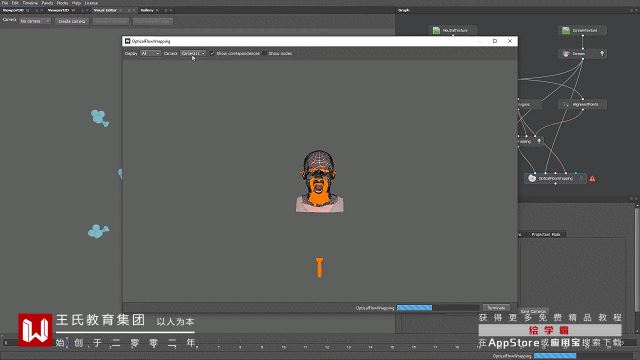Select the ScreamTexture node icon
Image resolution: width=640 pixels, height=360 pixels.
566,30
